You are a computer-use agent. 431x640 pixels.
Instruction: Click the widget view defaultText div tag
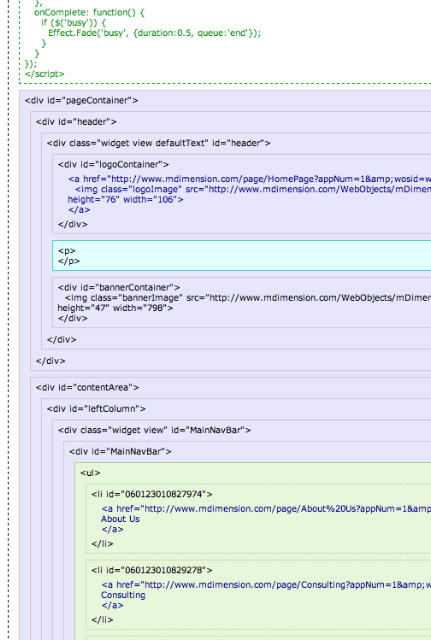[x=158, y=143]
